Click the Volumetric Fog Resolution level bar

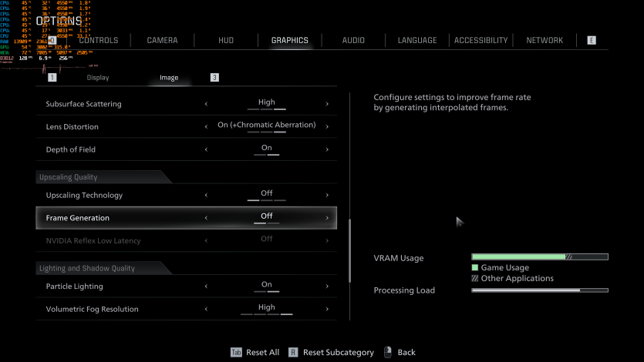click(266, 314)
